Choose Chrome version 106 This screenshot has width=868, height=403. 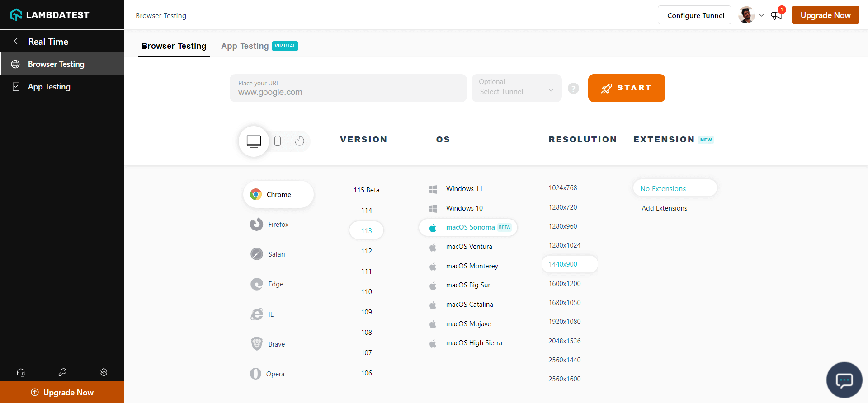click(367, 373)
